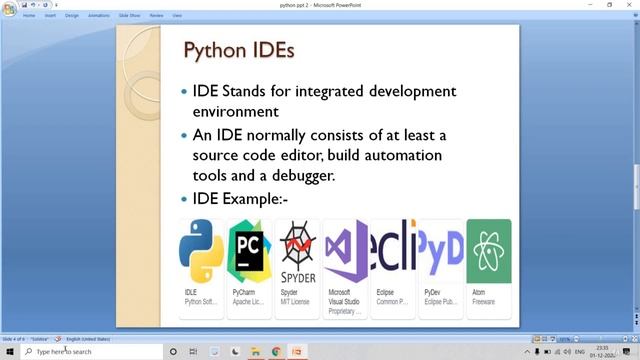This screenshot has width=640, height=360.
Task: Open the View tab
Action: [177, 16]
